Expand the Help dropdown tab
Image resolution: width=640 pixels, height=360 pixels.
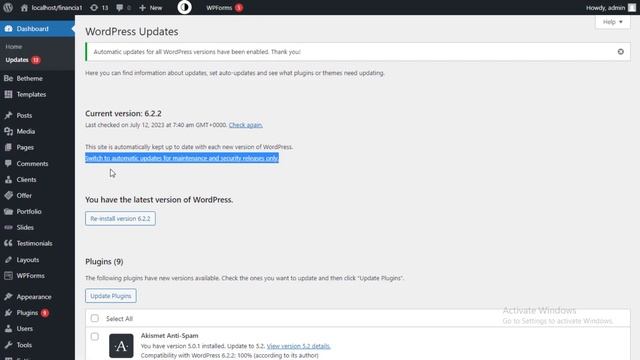pos(613,22)
